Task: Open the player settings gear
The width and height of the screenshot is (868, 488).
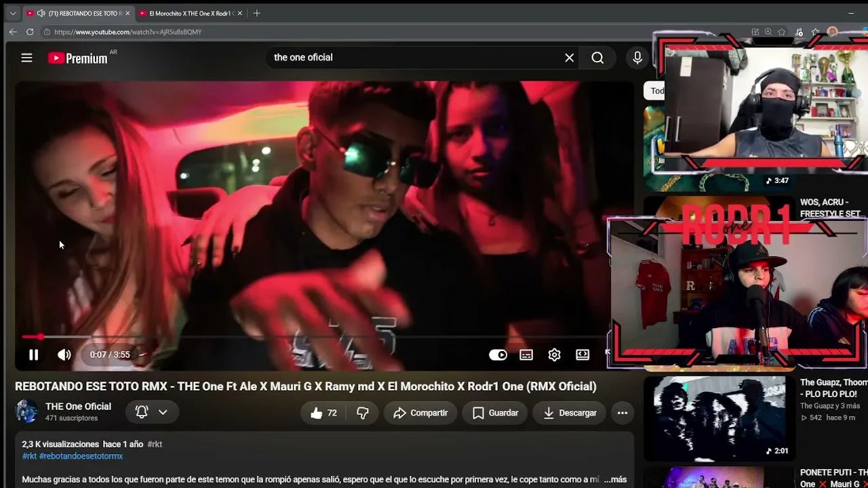Action: [x=554, y=354]
